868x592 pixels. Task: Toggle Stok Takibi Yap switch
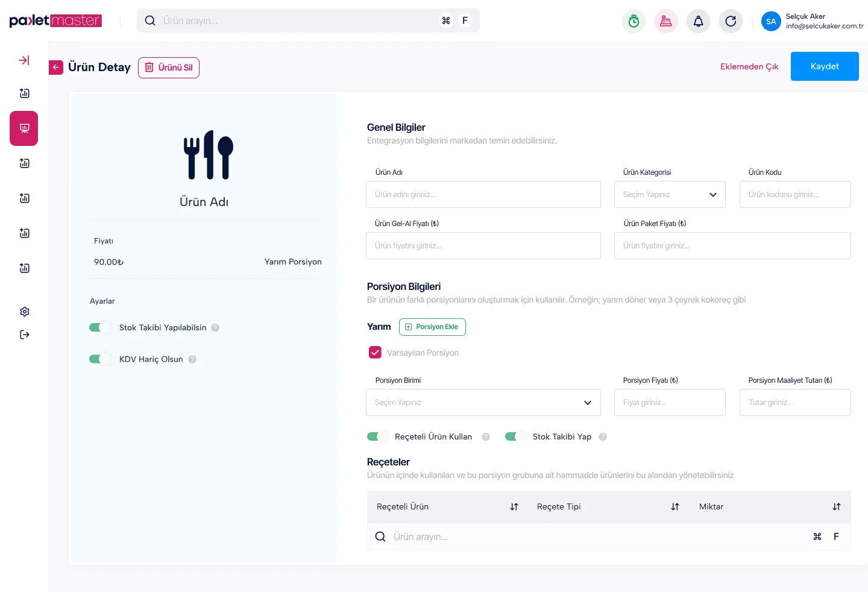point(516,436)
